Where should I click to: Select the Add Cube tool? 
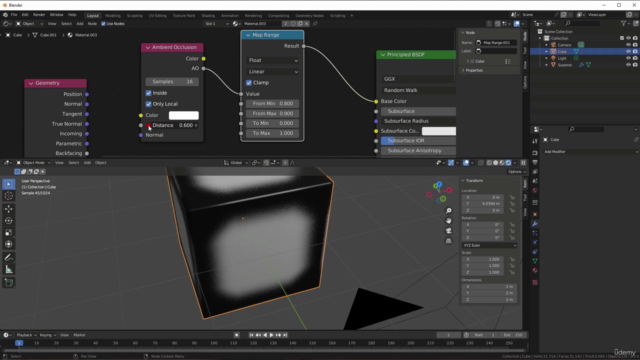(x=9, y=282)
